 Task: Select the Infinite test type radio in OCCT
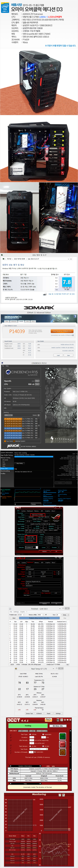(x=30, y=735)
